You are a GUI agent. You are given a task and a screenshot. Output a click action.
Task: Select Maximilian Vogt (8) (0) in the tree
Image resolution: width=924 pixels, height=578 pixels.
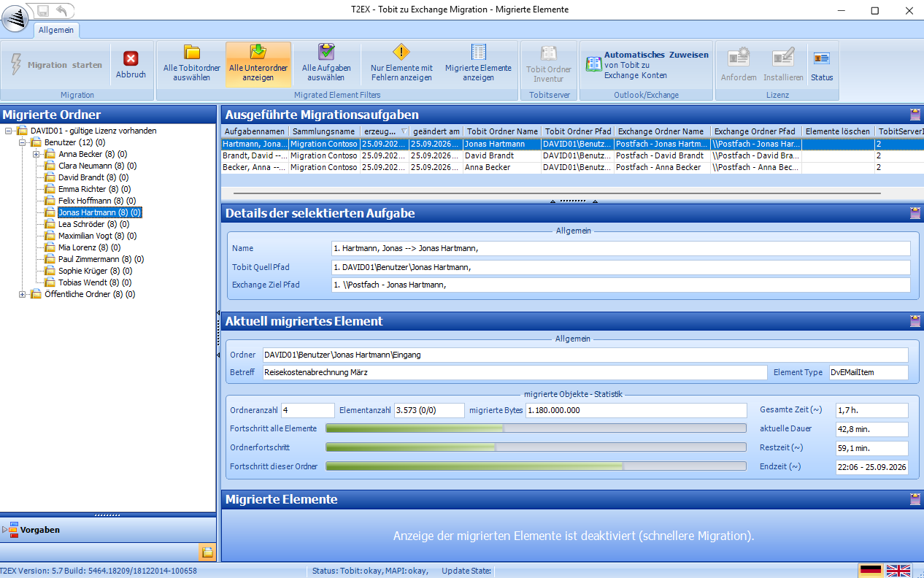[97, 236]
